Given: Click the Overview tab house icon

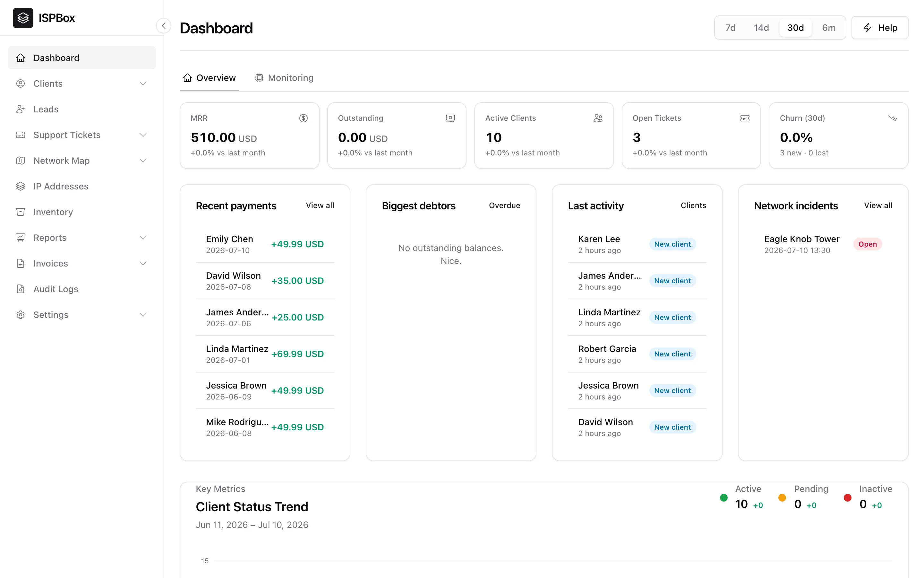Looking at the screenshot, I should pos(187,78).
